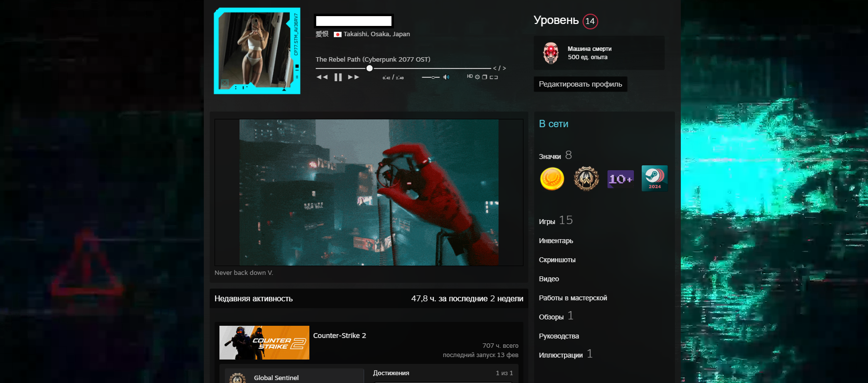Viewport: 868px width, 383px height.
Task: Seek the track progress slider knob
Action: pyautogui.click(x=369, y=68)
